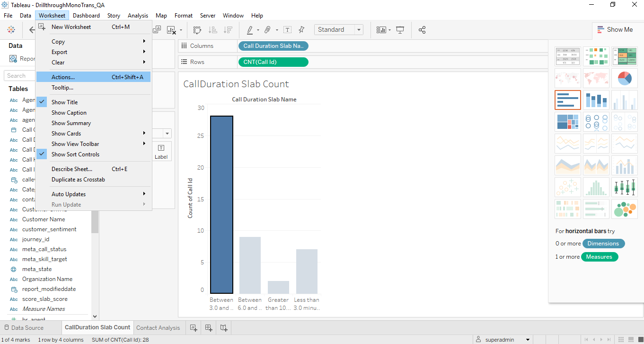Viewport: 644px width, 344px height.
Task: Expand the Show Cards submenu
Action: pyautogui.click(x=94, y=134)
